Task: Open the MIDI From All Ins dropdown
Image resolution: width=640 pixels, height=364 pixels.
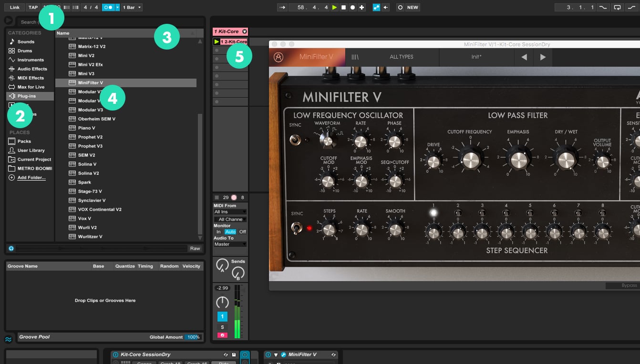Action: (230, 212)
